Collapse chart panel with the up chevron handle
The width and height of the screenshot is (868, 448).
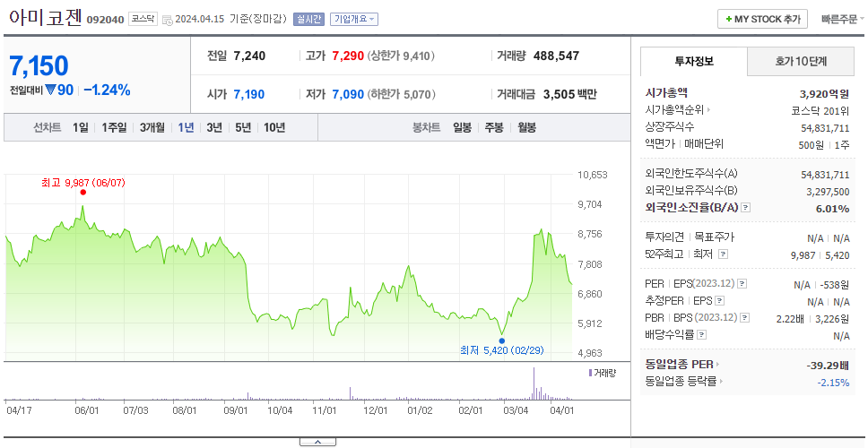pyautogui.click(x=317, y=442)
